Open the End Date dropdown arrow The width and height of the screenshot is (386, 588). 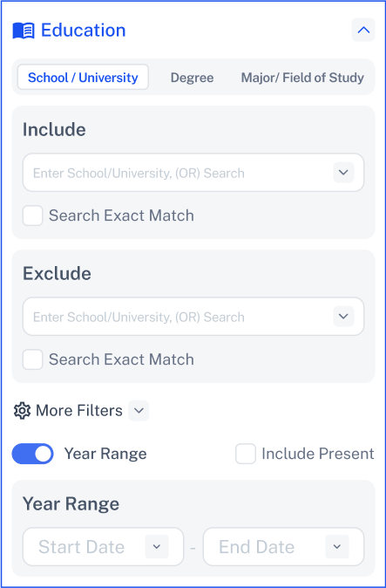point(337,546)
